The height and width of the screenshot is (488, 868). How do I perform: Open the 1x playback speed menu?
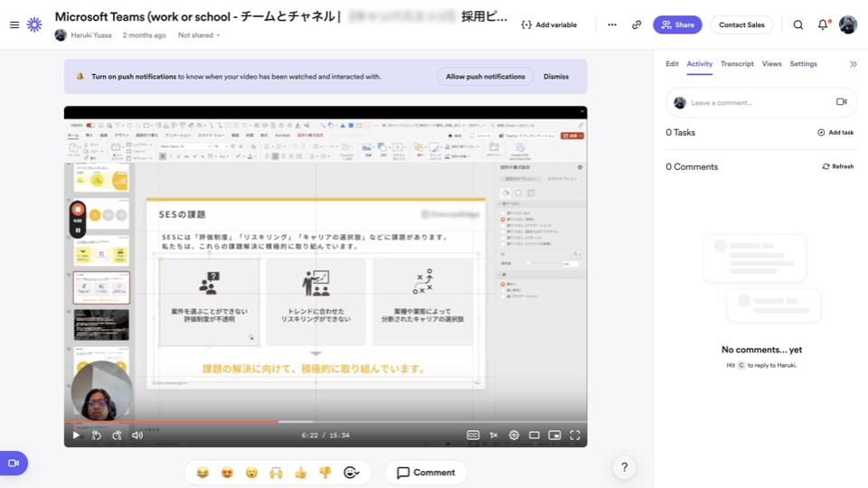494,436
